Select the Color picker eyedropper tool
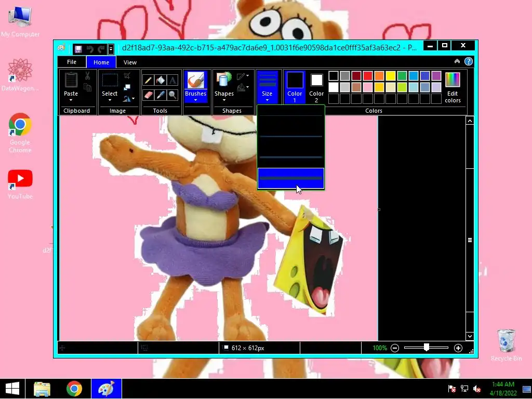Image resolution: width=532 pixels, height=399 pixels. coord(160,95)
